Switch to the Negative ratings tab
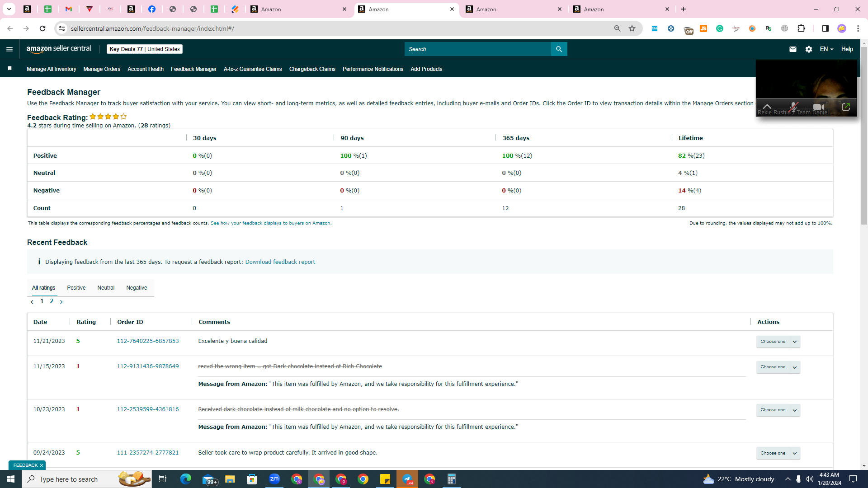 pyautogui.click(x=137, y=288)
